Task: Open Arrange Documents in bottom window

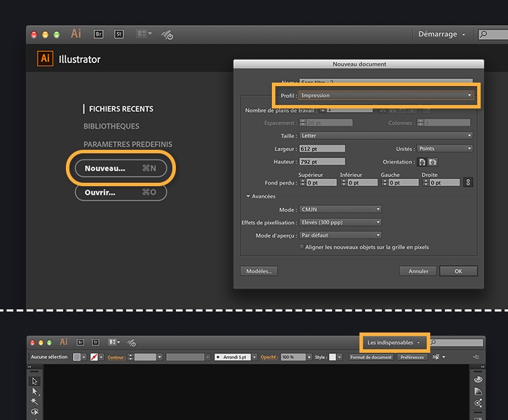Action: pos(114,342)
